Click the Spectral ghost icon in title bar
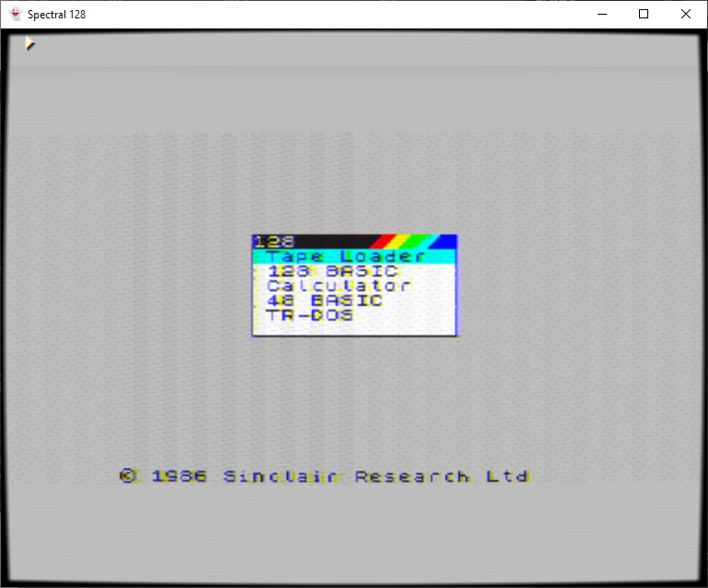Viewport: 708px width, 588px height. pyautogui.click(x=15, y=14)
